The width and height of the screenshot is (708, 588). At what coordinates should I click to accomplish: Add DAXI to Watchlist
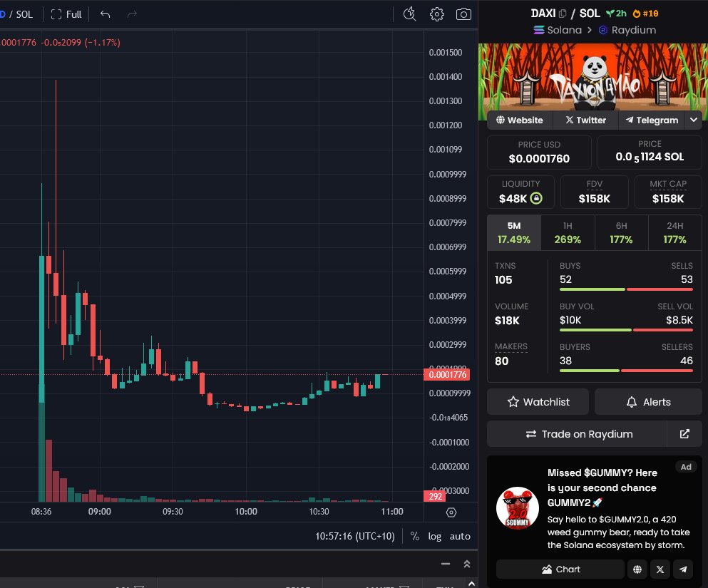[538, 402]
